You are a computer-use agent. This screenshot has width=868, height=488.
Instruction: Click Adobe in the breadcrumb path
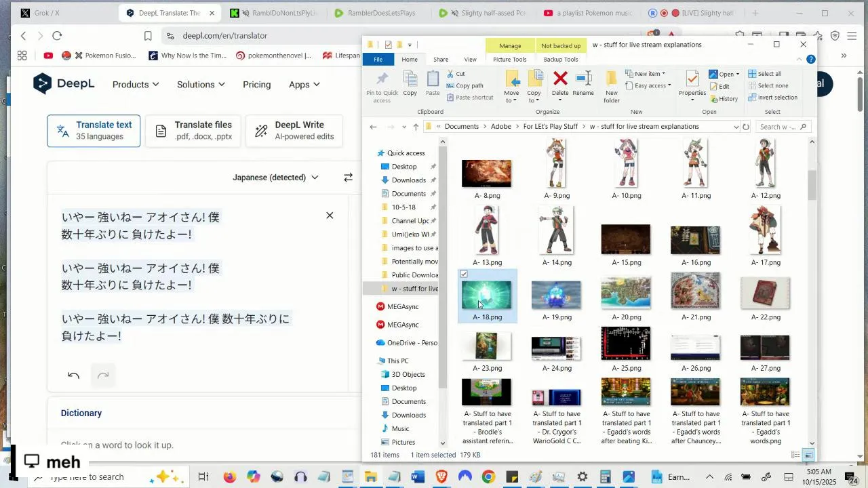point(501,127)
